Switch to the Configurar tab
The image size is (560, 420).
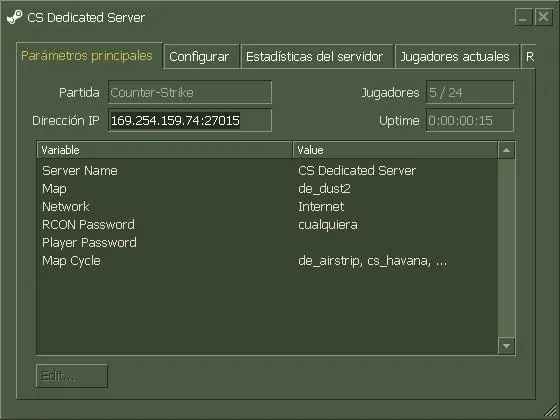point(201,56)
